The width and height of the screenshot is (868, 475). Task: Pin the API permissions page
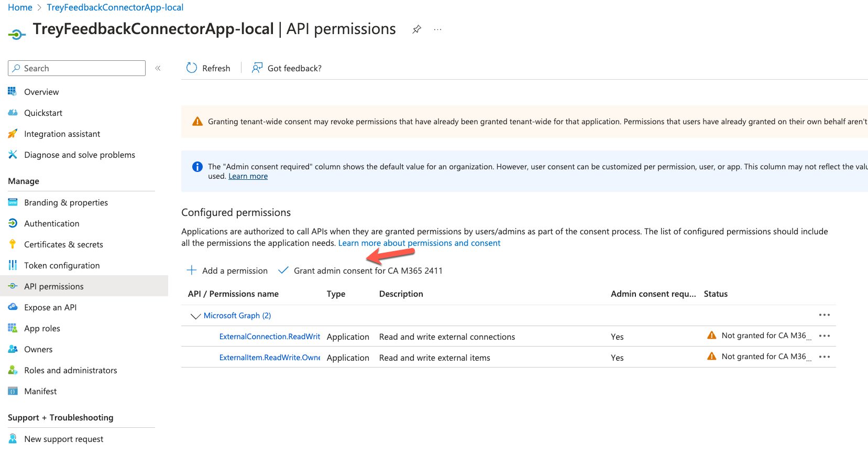click(416, 29)
